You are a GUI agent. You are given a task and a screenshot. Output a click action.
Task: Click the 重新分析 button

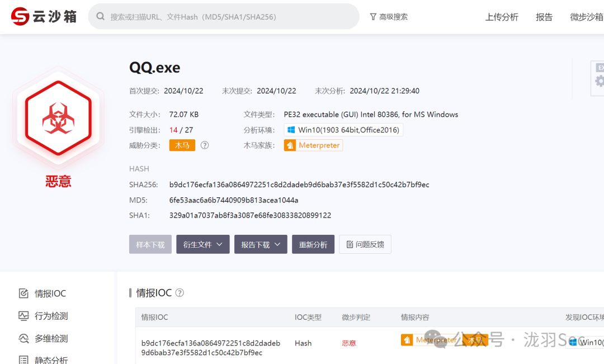tap(313, 244)
